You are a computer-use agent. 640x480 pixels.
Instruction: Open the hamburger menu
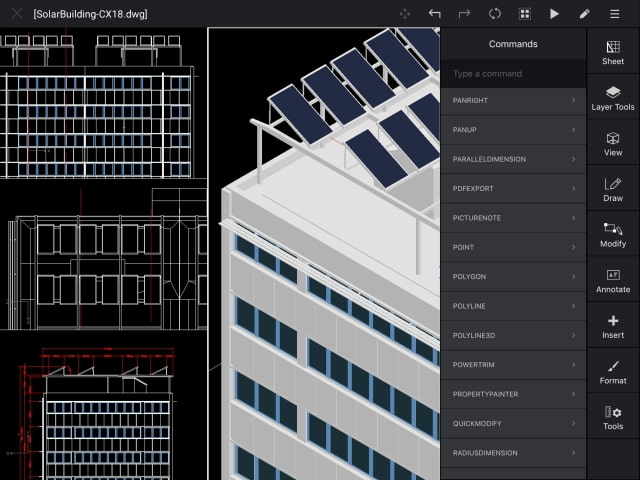click(x=614, y=14)
